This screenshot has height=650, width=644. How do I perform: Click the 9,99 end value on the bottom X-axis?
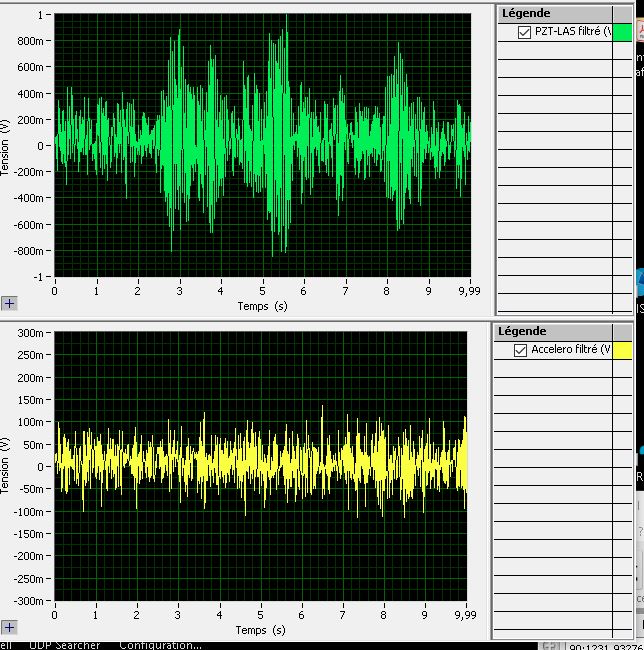click(466, 615)
